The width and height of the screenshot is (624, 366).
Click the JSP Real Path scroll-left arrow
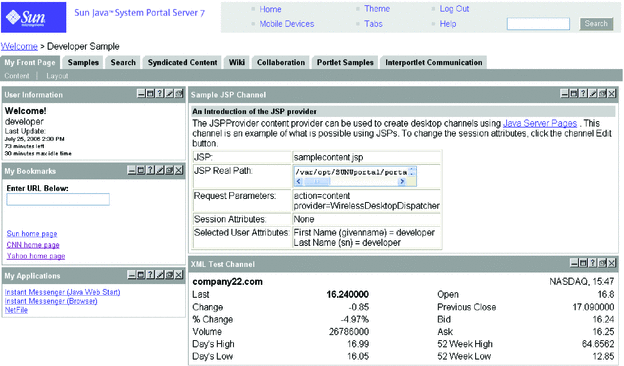tap(299, 181)
